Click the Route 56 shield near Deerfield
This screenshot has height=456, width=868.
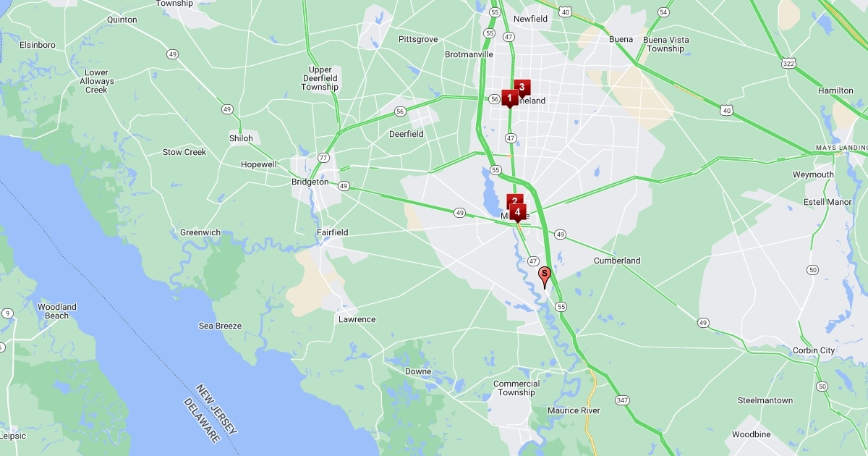click(x=400, y=111)
